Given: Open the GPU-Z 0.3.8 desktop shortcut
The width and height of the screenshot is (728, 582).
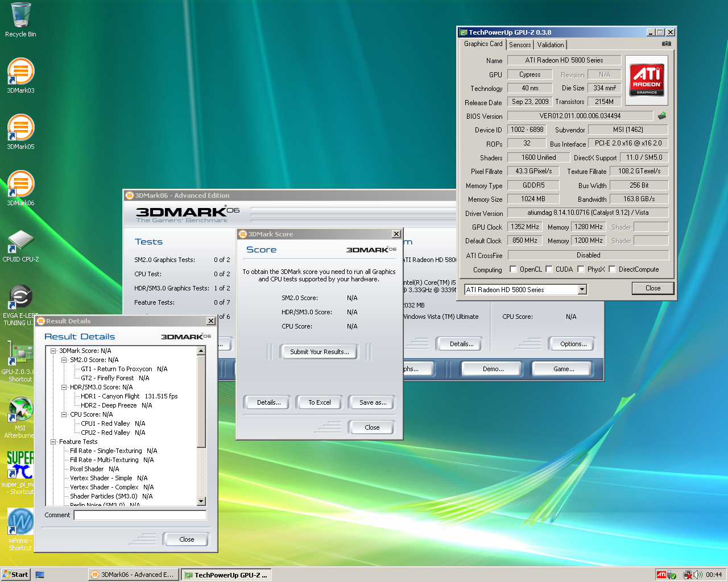Looking at the screenshot, I should click(20, 361).
